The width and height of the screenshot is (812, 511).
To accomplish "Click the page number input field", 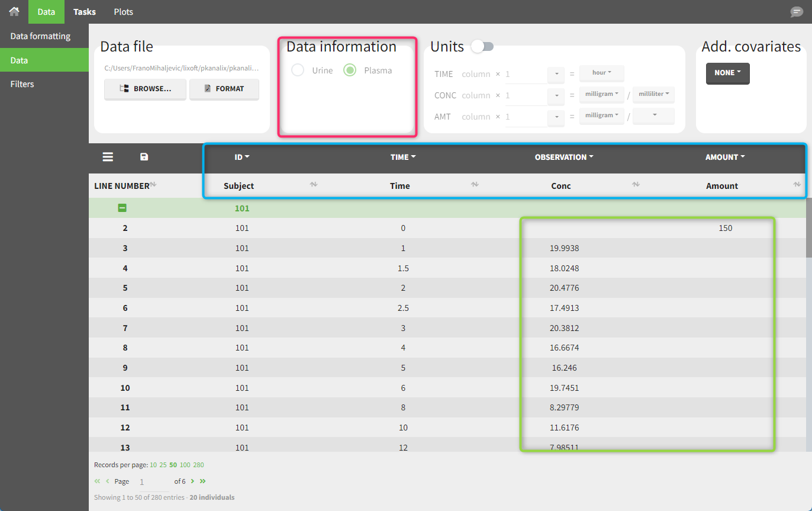I will pos(151,481).
